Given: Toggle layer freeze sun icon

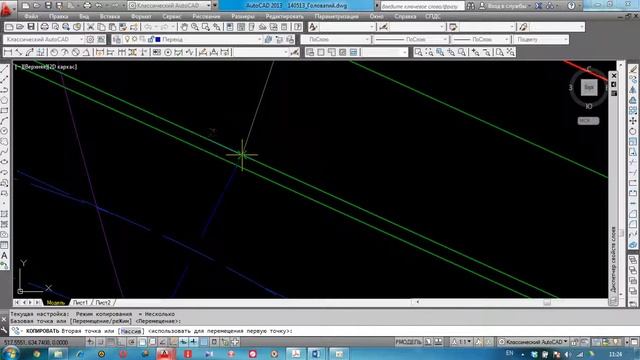Looking at the screenshot, I should click(135, 39).
